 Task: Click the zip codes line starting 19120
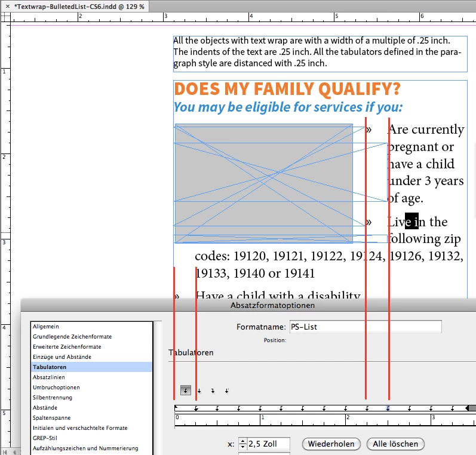[x=329, y=256]
